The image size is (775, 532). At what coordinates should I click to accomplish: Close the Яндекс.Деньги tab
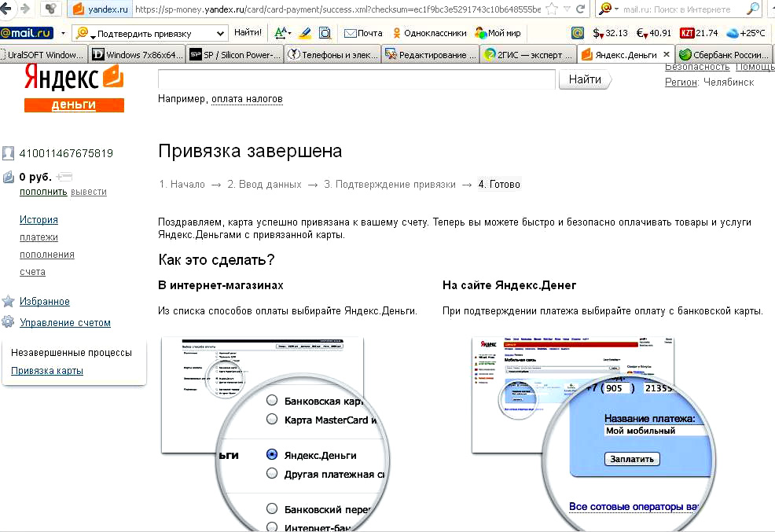(x=667, y=54)
